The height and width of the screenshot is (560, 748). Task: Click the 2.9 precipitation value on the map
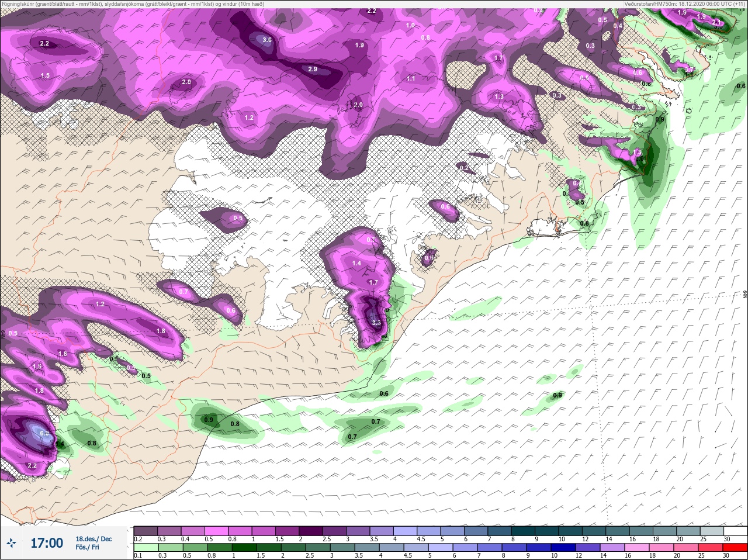pyautogui.click(x=313, y=69)
